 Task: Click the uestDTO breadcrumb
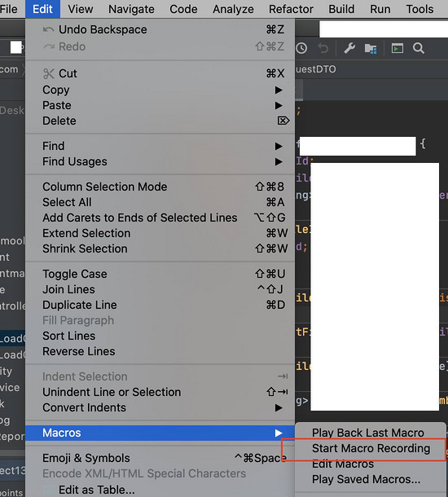(x=316, y=69)
